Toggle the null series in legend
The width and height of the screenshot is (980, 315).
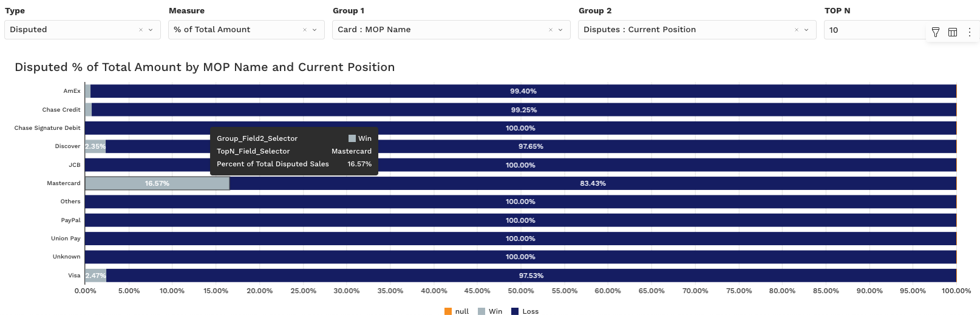(x=456, y=311)
